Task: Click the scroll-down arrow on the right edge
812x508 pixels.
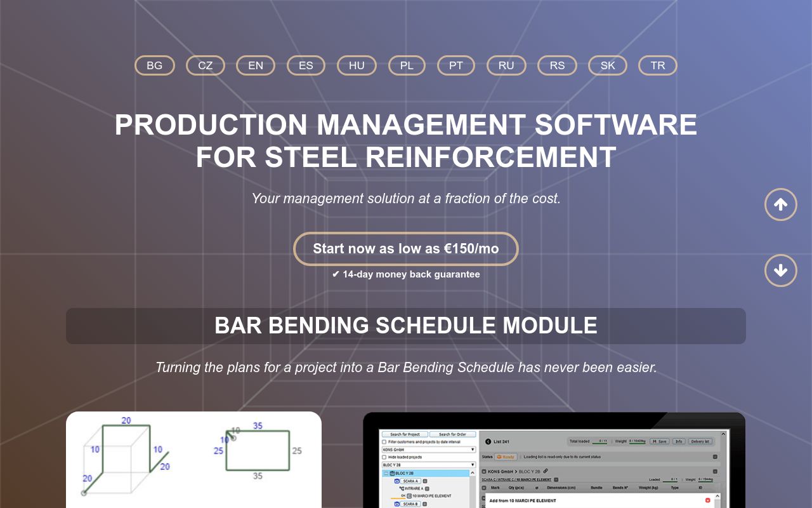Action: click(x=781, y=271)
